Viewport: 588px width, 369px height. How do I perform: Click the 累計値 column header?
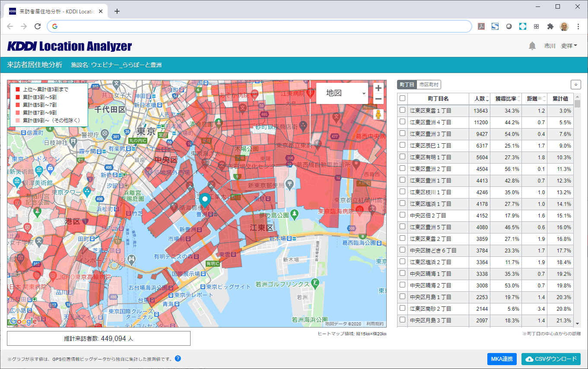560,99
